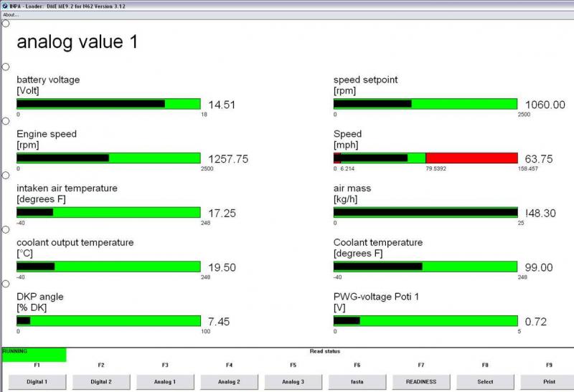
Task: Click the red zone of the Speed gauge
Action: coord(471,158)
